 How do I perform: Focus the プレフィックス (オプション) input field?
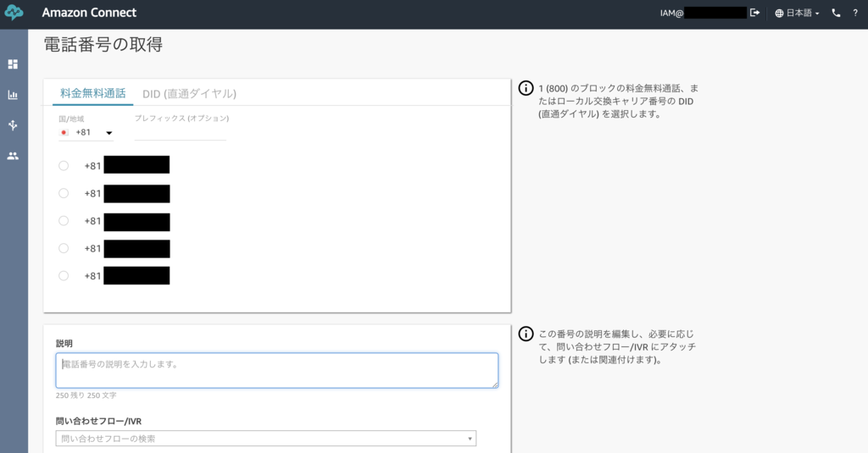point(181,133)
